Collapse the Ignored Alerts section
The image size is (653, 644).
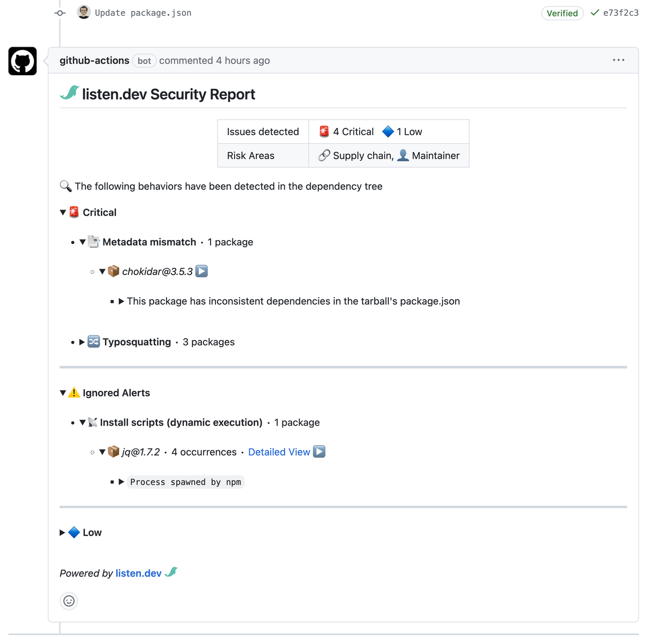click(x=63, y=392)
